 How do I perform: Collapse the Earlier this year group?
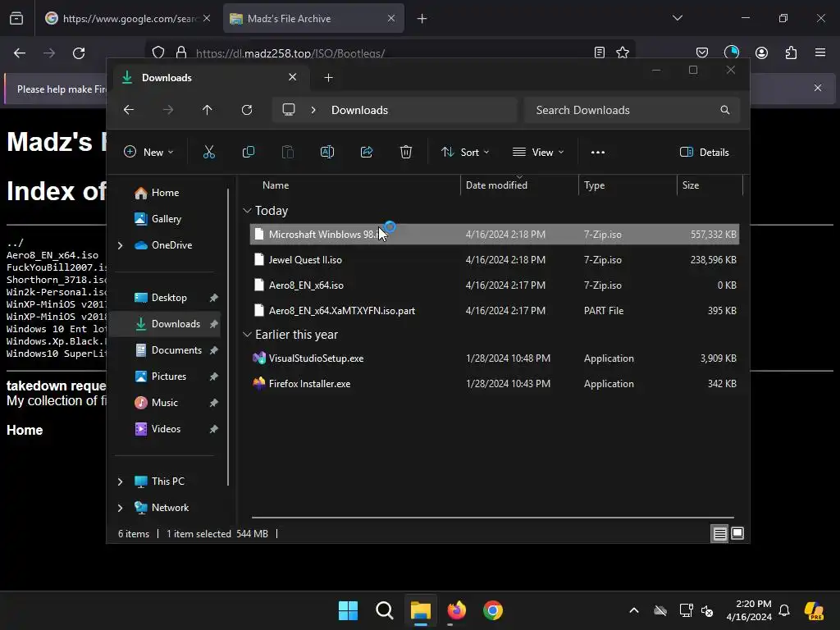[247, 335]
